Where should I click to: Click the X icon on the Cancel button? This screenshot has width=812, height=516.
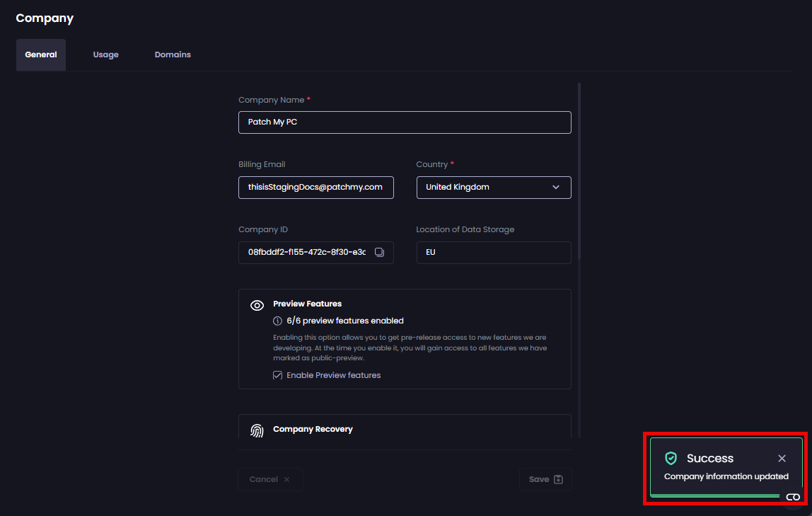[x=287, y=479]
